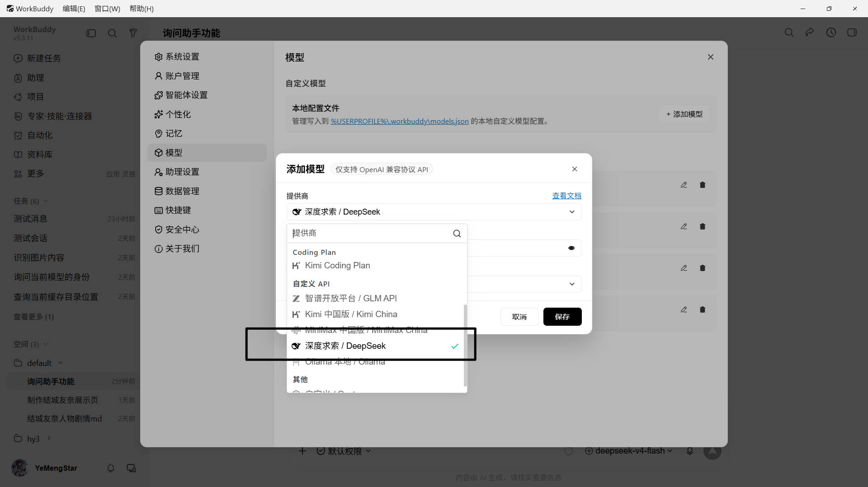Screen dimensions: 868x487
Task: Expand the model dropdown chevron below the key field
Action: (x=572, y=284)
